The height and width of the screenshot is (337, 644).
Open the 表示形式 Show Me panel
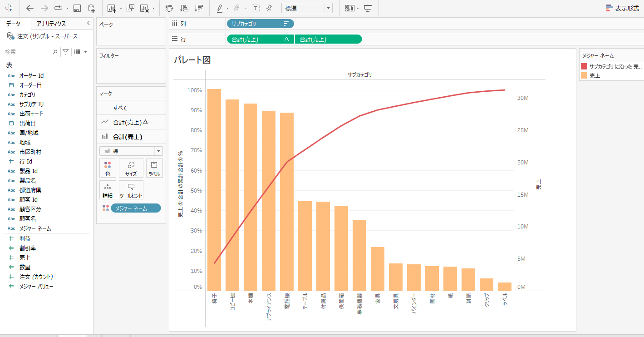(622, 8)
